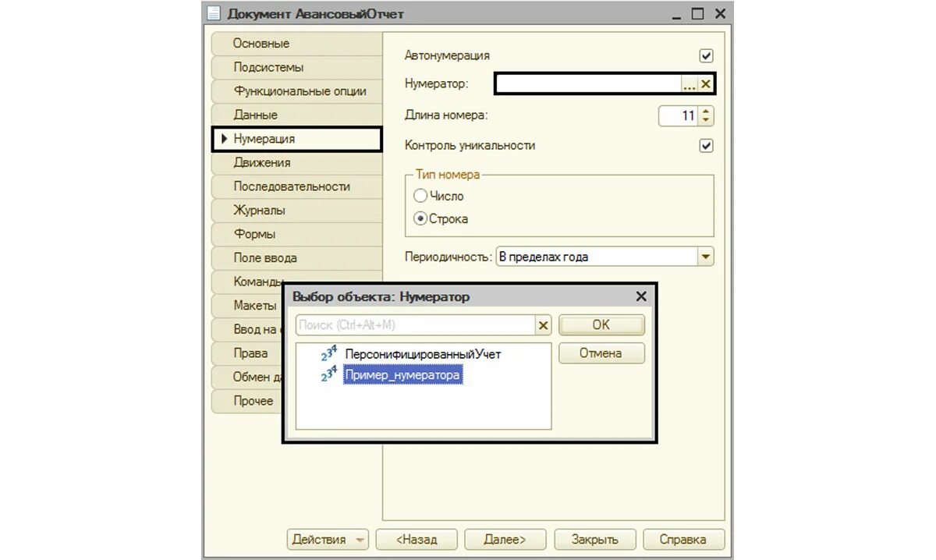Image resolution: width=936 pixels, height=560 pixels.
Task: Clear the Нумератор field with its X
Action: [705, 83]
